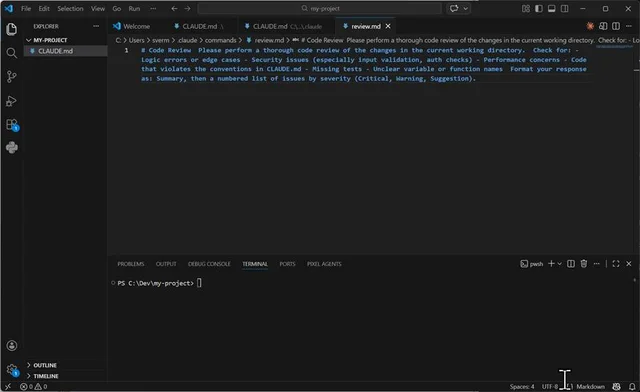Switch to the PROBLEMS panel tab

point(131,264)
